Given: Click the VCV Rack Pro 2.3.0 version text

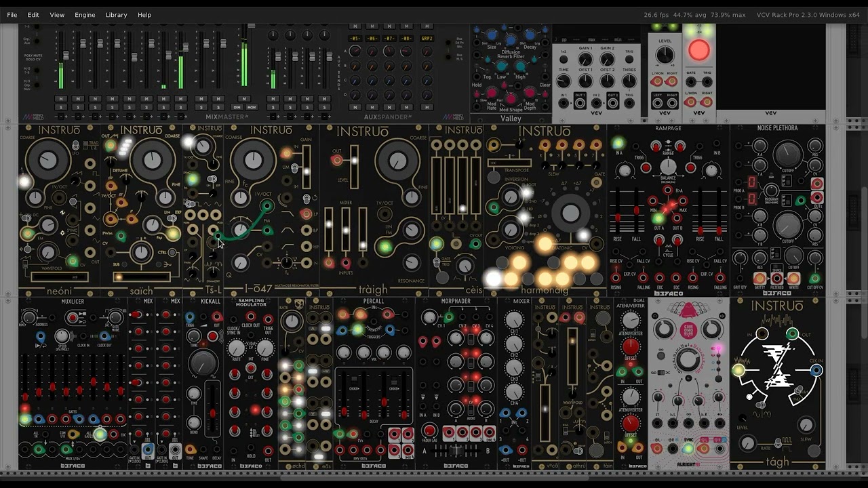Looking at the screenshot, I should (x=808, y=15).
